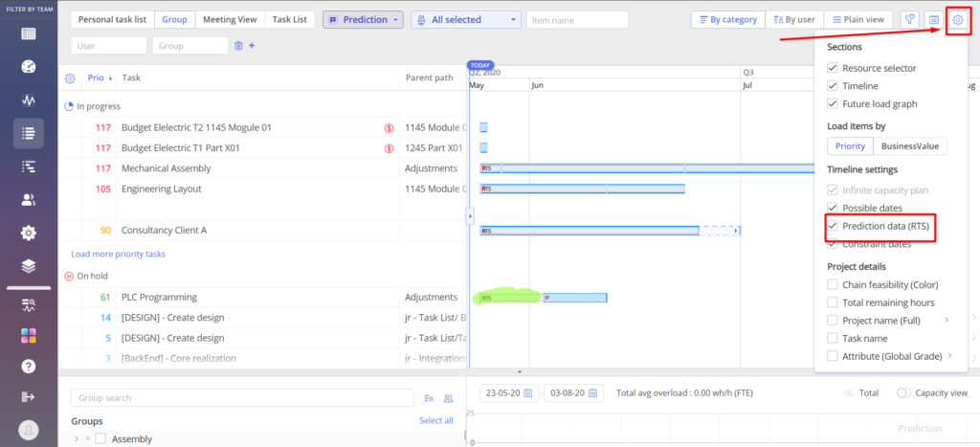
Task: Click the Group search input field
Action: [244, 398]
